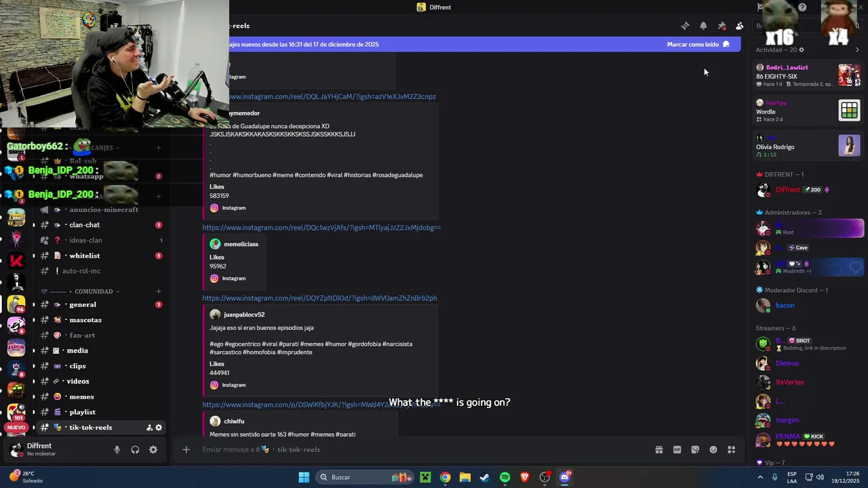
Task: Click juanpablocv52 embed author name
Action: 244,314
